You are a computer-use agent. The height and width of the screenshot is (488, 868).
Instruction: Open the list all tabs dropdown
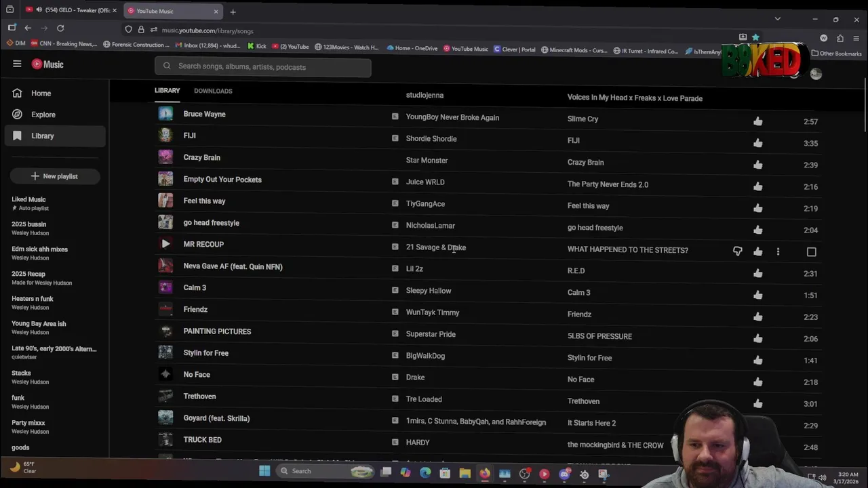click(x=777, y=18)
